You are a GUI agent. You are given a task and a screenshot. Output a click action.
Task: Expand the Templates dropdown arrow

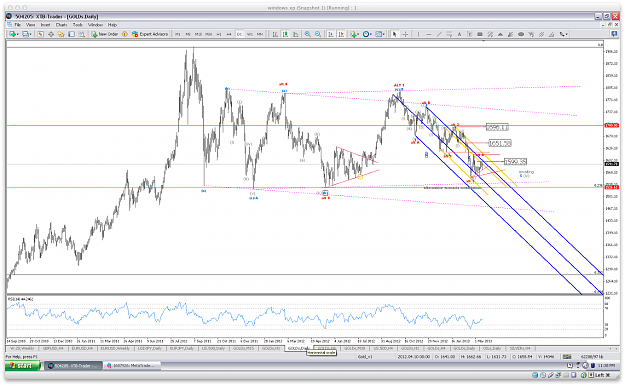point(383,34)
